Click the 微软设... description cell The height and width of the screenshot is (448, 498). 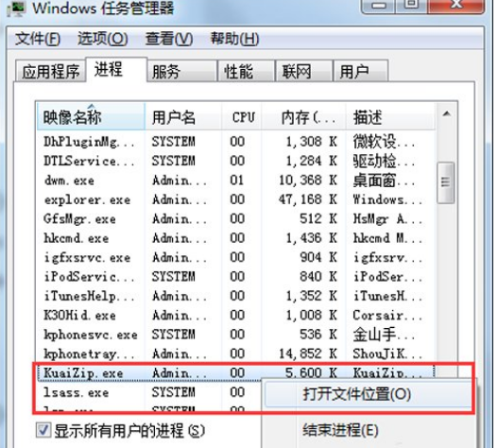(x=384, y=142)
